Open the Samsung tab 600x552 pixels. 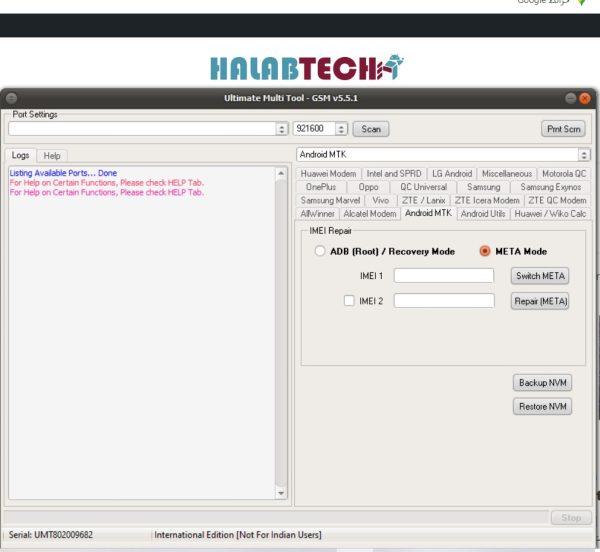point(483,187)
